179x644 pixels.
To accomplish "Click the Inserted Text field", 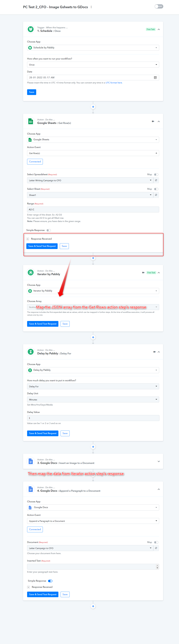I will (x=93, y=567).
